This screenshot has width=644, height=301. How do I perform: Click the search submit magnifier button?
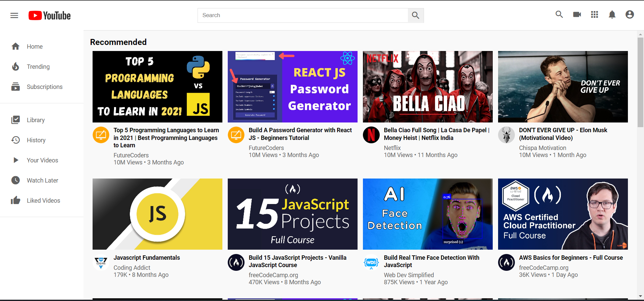[416, 15]
